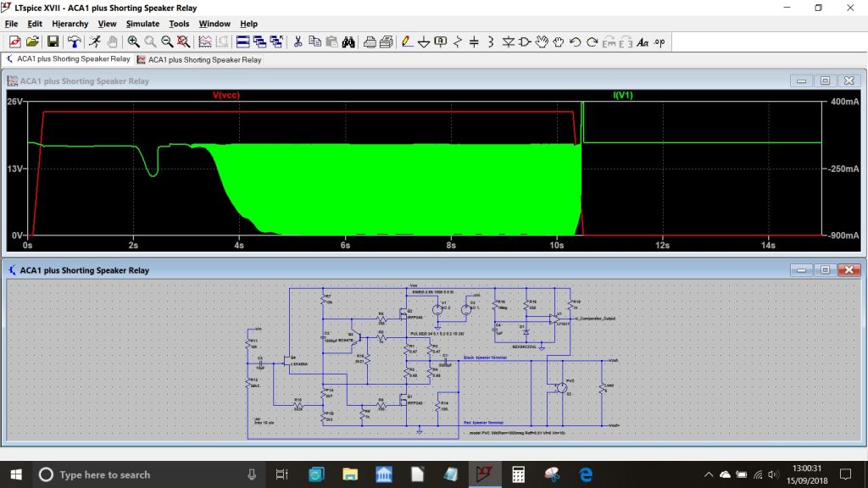
Task: Open the Action Center notification icon
Action: [845, 474]
